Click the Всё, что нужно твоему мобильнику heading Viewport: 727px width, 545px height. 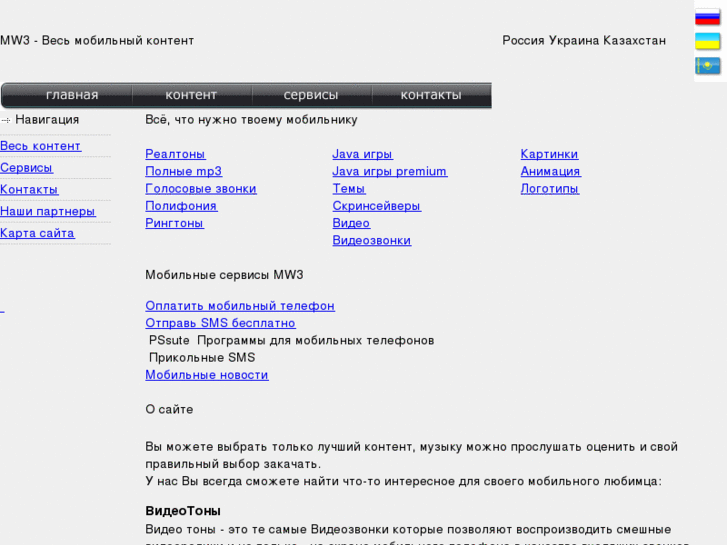coord(251,120)
